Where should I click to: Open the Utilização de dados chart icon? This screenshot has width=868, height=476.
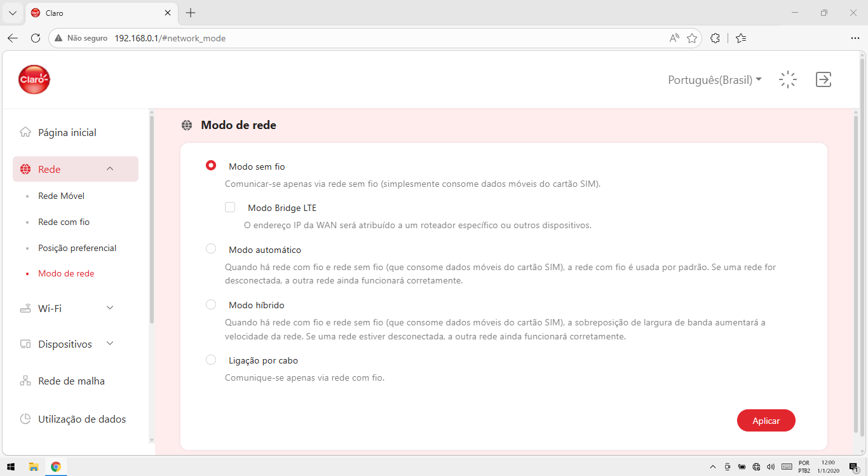[25, 419]
